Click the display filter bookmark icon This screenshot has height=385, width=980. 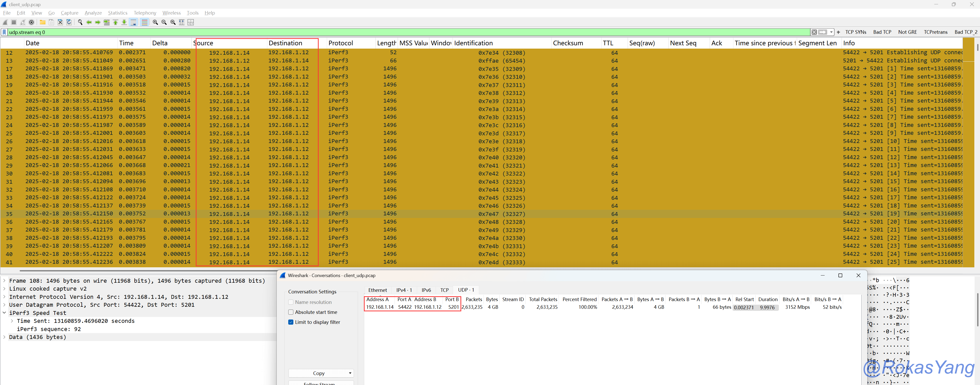[x=4, y=32]
